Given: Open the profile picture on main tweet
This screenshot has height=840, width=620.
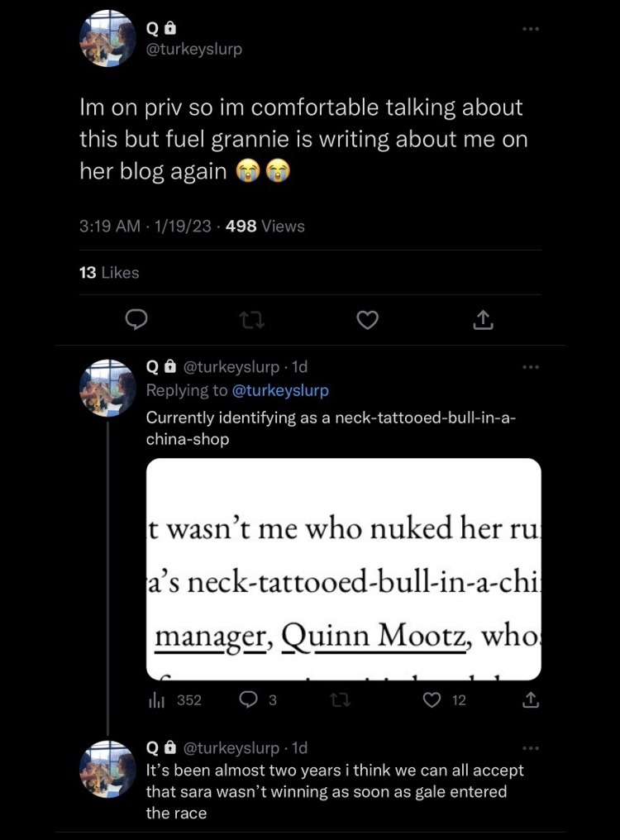Looking at the screenshot, I should (108, 39).
